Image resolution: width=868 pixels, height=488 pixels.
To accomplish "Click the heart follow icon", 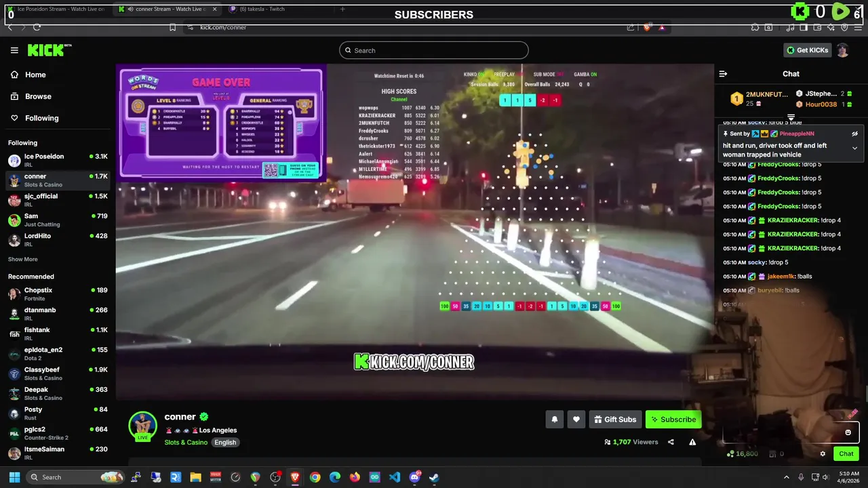I will pyautogui.click(x=576, y=420).
